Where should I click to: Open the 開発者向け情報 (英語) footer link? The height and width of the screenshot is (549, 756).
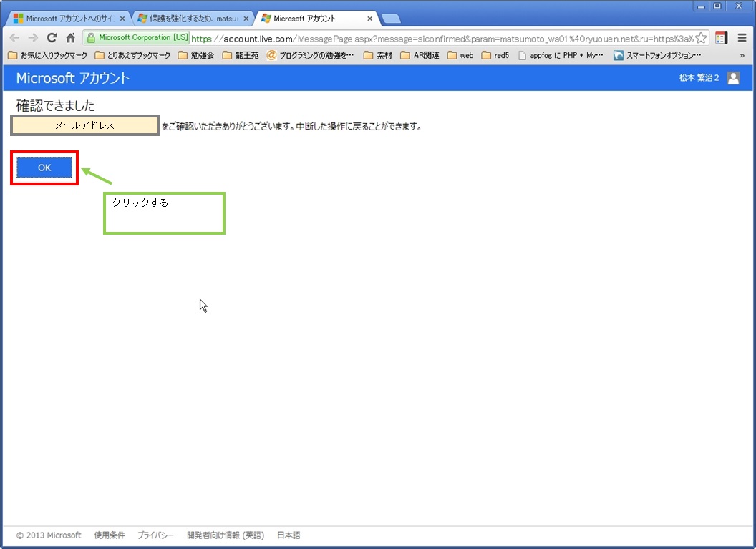tap(226, 535)
